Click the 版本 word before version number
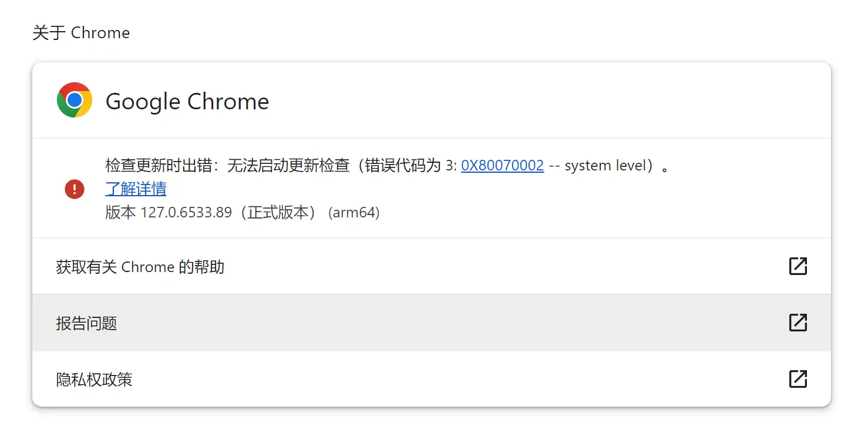The image size is (868, 436). [x=120, y=212]
